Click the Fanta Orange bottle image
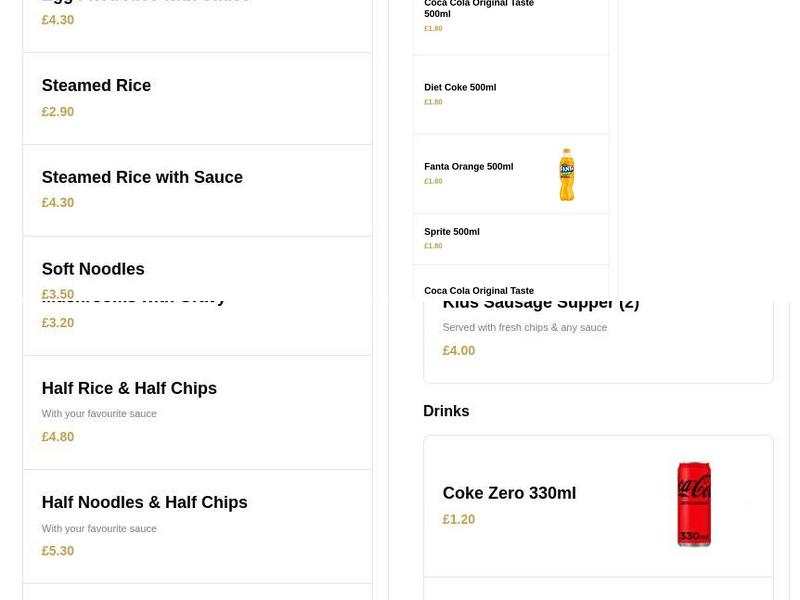Viewport: 800px width, 600px height. tap(566, 173)
